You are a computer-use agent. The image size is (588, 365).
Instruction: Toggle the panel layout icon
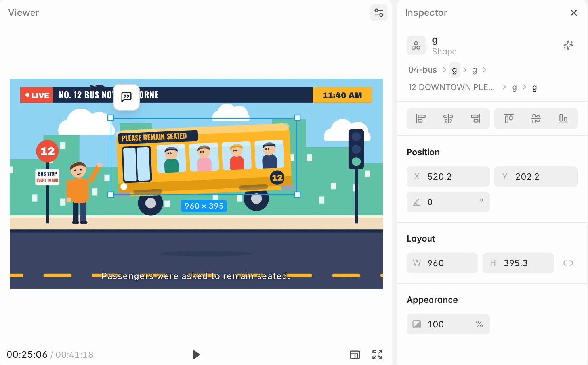pos(355,355)
